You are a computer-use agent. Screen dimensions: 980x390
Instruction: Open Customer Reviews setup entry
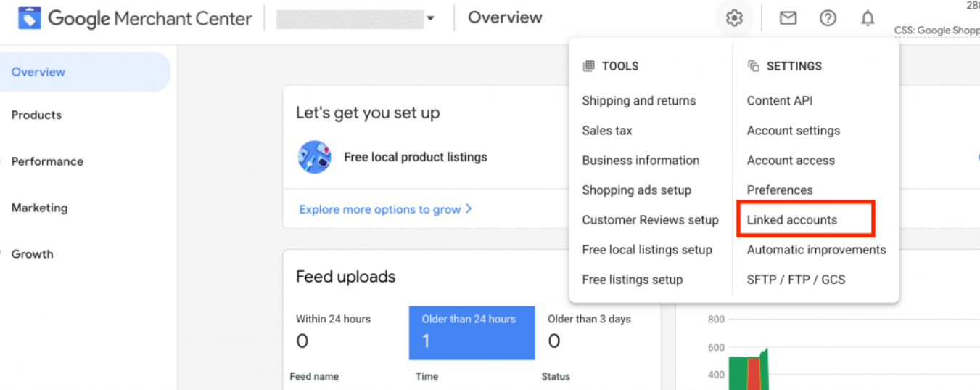point(650,220)
